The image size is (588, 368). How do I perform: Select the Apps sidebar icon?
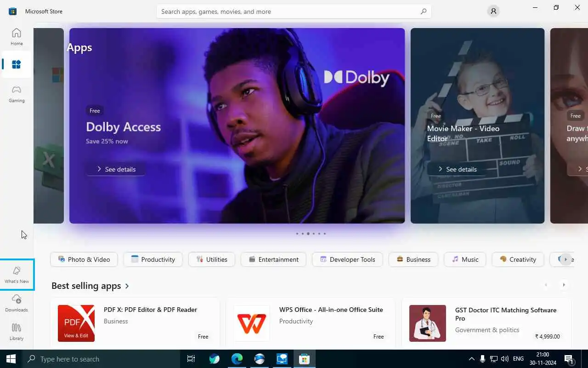(x=17, y=64)
